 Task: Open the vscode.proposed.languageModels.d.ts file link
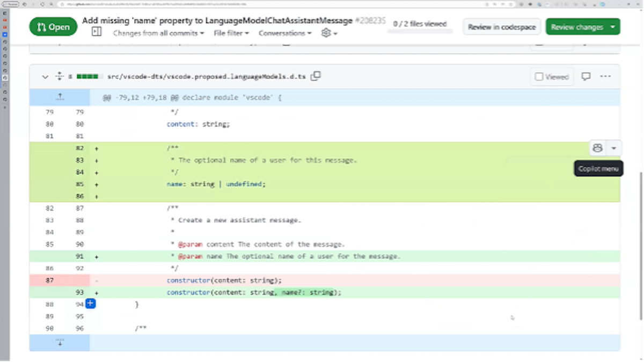207,77
